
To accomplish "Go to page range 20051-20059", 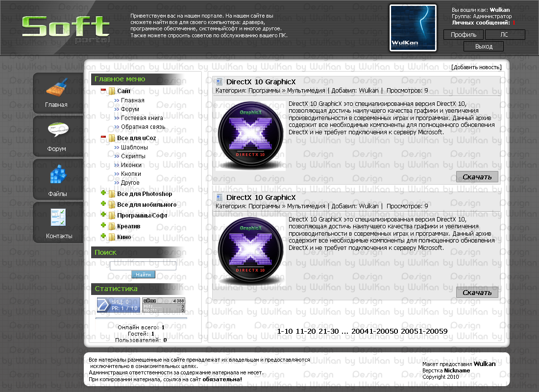I will (x=424, y=331).
